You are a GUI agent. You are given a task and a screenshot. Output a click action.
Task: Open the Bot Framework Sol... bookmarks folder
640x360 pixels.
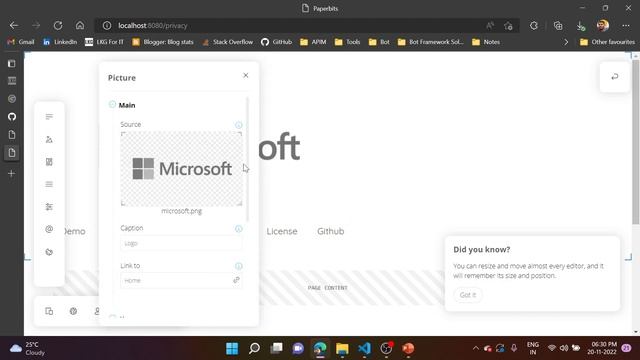(431, 42)
